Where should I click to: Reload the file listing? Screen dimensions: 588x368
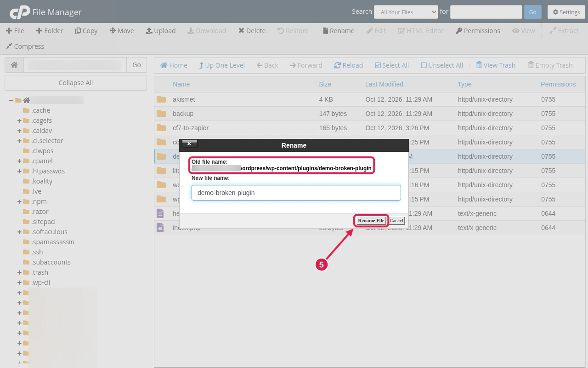(x=348, y=65)
